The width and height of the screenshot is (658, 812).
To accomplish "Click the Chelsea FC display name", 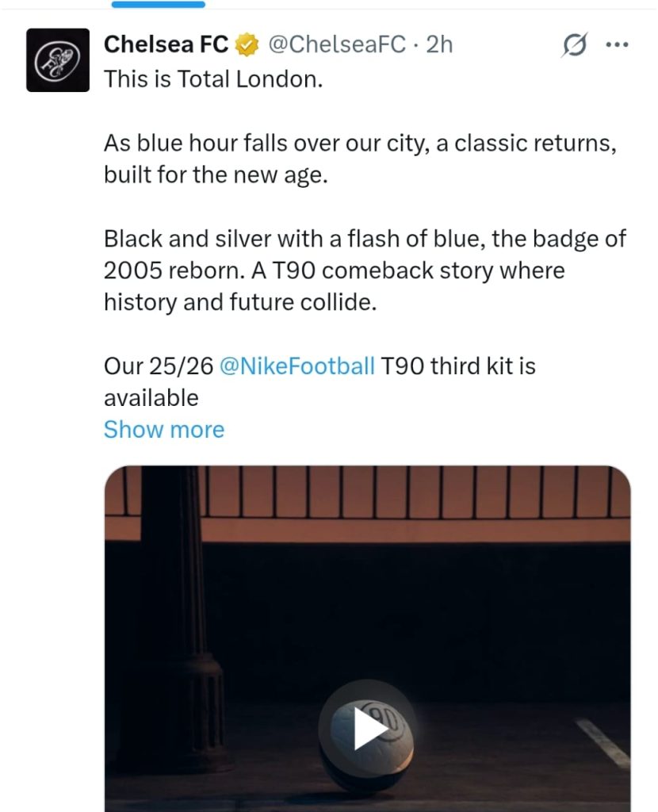I will click(x=166, y=44).
